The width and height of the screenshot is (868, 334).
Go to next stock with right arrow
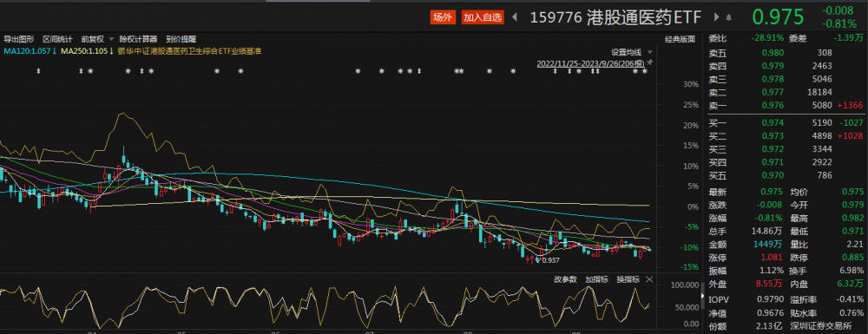point(717,17)
